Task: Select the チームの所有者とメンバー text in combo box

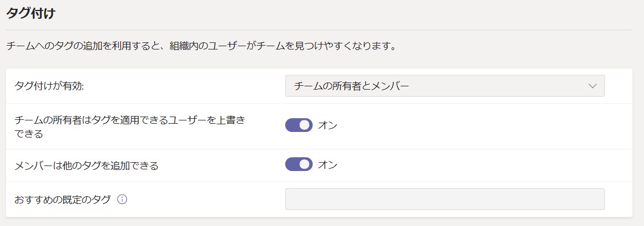Action: pyautogui.click(x=352, y=86)
